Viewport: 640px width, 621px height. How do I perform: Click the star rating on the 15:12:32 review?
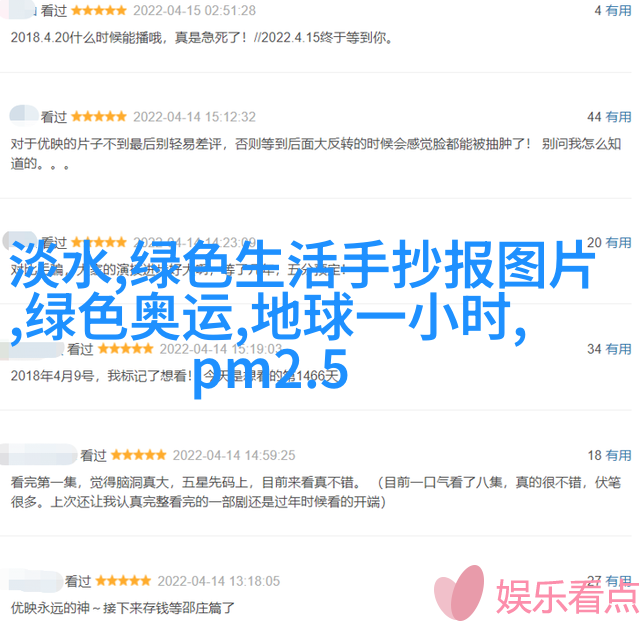coord(99,117)
